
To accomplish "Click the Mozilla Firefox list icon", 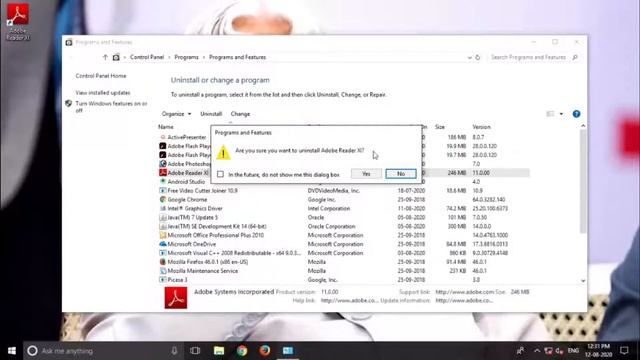I will 163,262.
